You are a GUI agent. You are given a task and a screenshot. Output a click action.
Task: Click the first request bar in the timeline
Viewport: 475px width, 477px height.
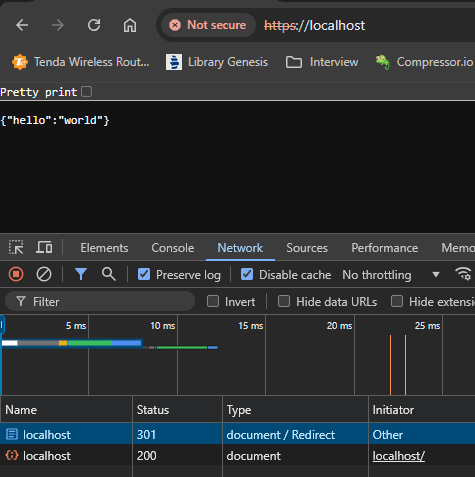point(72,343)
